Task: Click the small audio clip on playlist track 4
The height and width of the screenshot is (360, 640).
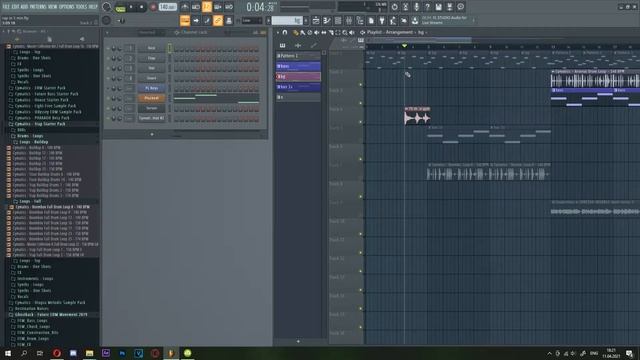Action: (417, 116)
